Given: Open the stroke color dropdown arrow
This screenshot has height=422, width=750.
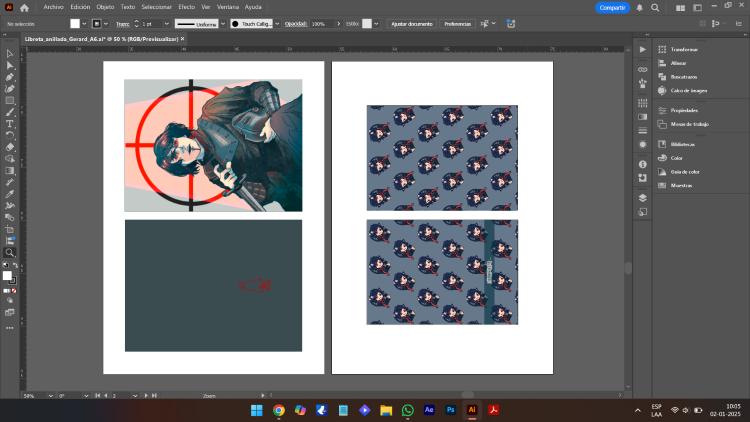Looking at the screenshot, I should coord(106,24).
